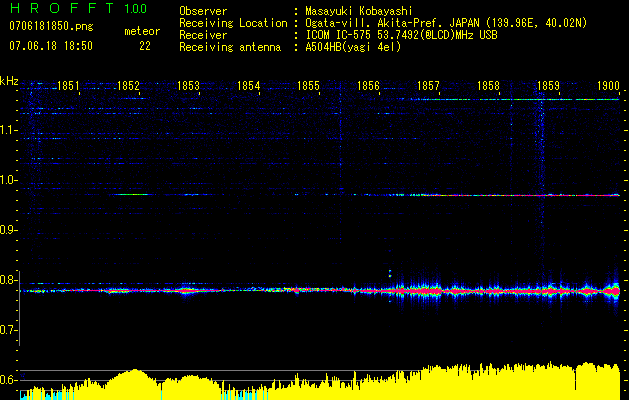
Task: Select the file name 0706181850.png
Action: [51, 26]
